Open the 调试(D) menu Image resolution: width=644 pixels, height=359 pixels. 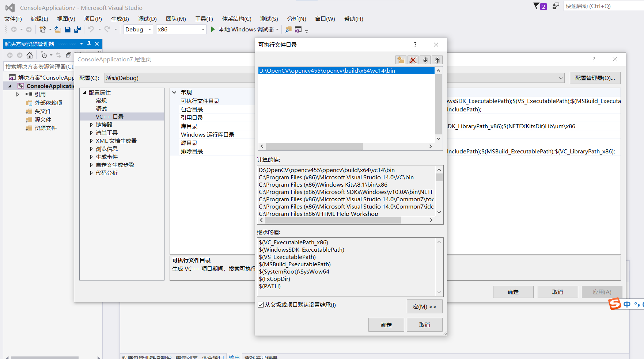coord(147,19)
